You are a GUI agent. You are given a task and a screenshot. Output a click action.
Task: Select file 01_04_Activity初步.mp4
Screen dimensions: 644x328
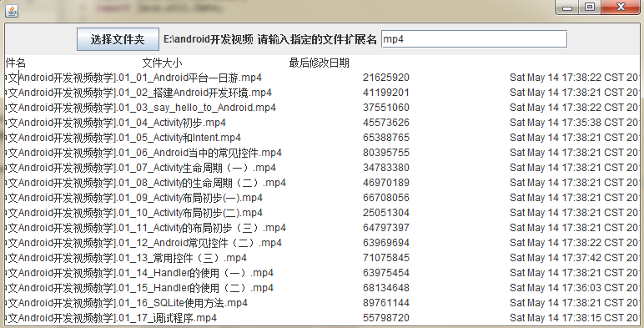(115, 123)
